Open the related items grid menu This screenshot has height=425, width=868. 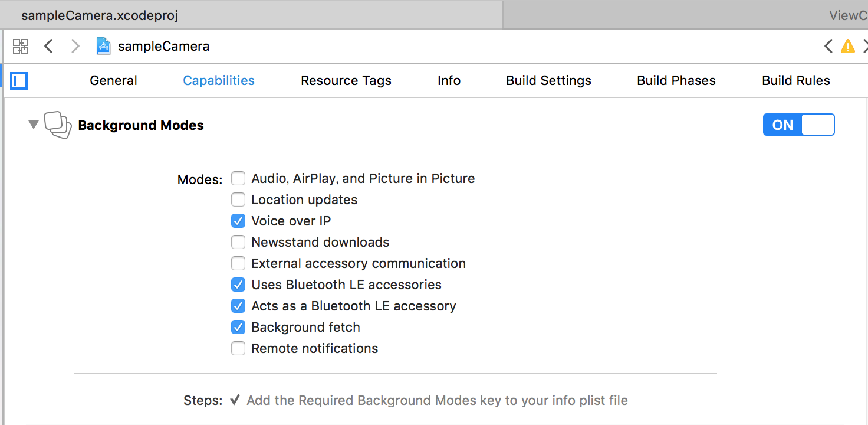coord(21,46)
